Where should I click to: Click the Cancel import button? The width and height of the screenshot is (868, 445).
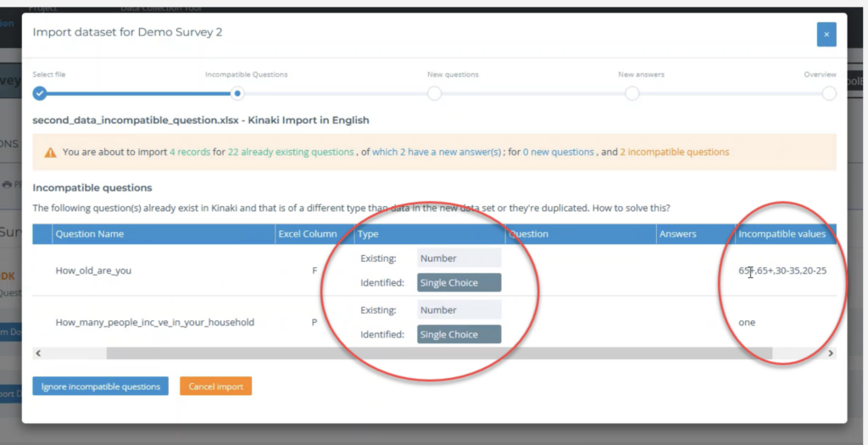pos(216,387)
